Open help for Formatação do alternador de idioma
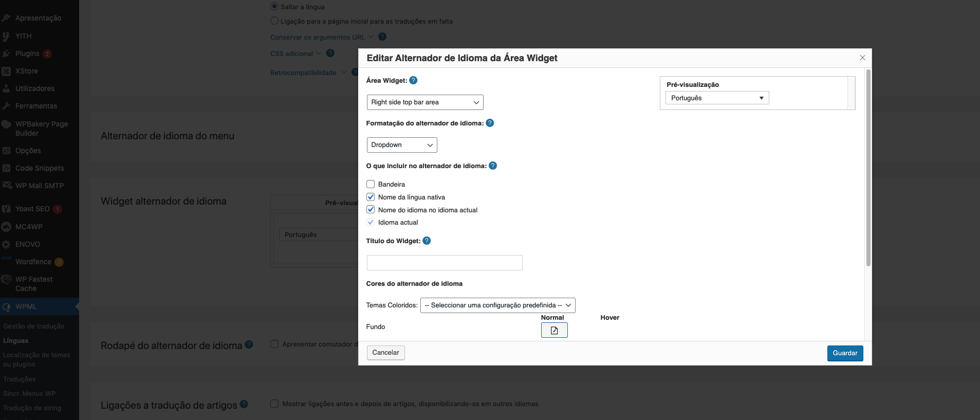This screenshot has height=420, width=980. [x=490, y=123]
